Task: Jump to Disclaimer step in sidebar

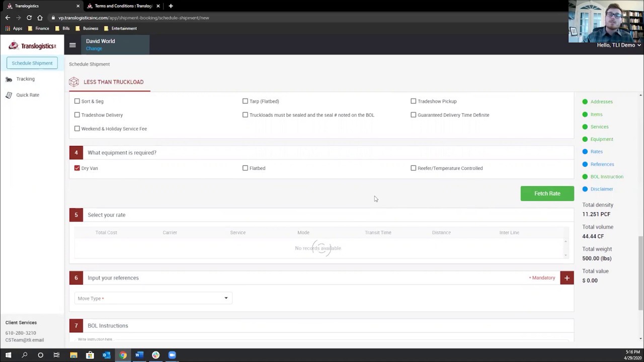Action: pos(602,189)
